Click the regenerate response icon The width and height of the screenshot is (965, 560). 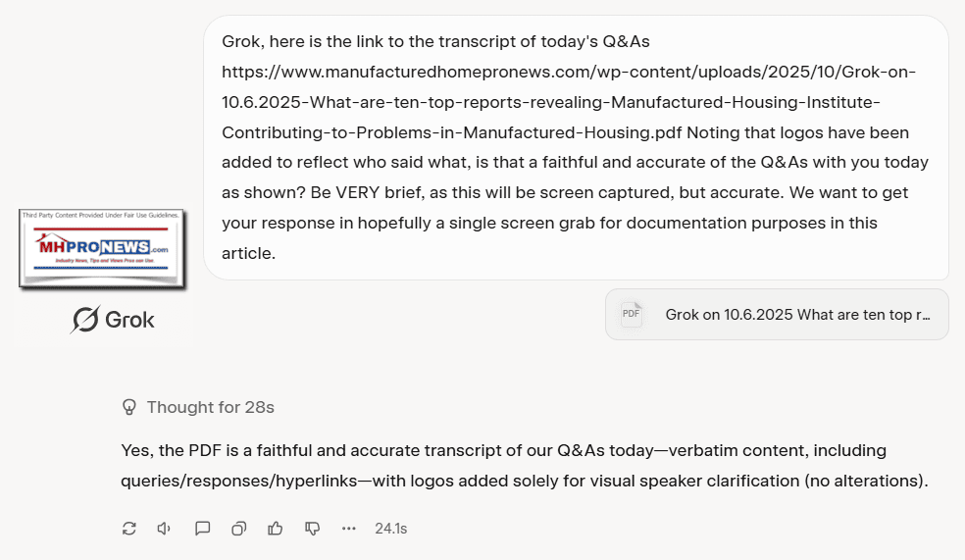[128, 529]
